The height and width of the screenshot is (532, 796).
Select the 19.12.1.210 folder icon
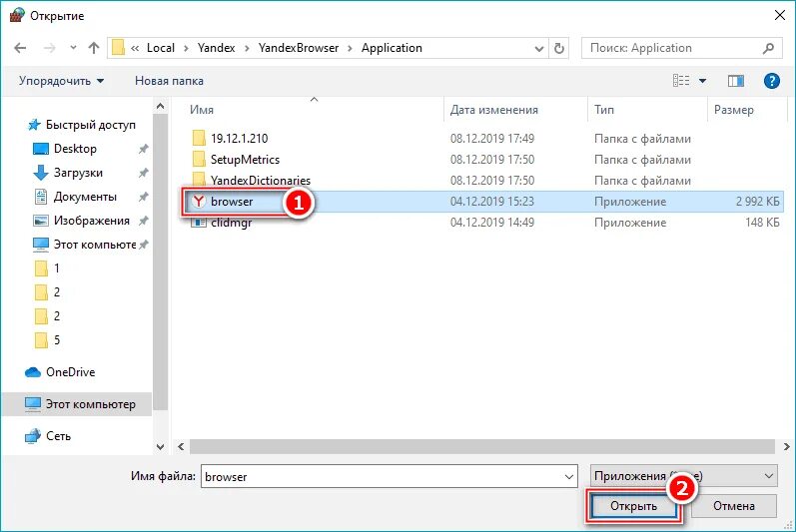(199, 138)
